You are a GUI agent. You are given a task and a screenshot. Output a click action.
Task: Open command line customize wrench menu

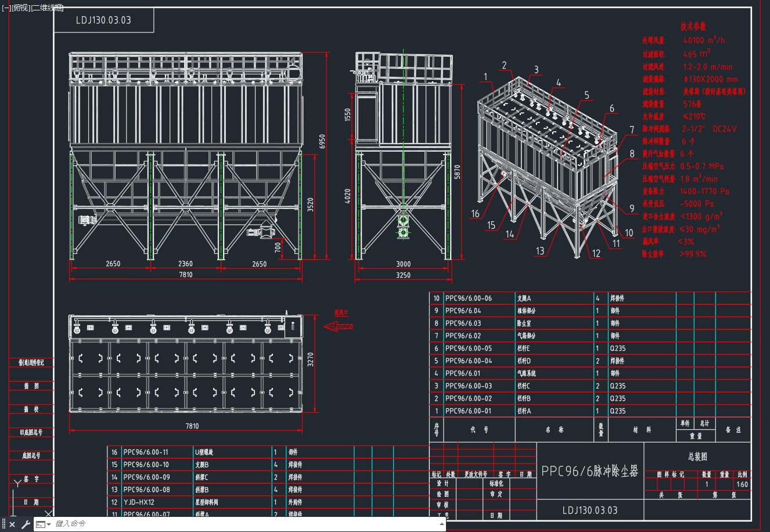26,524
